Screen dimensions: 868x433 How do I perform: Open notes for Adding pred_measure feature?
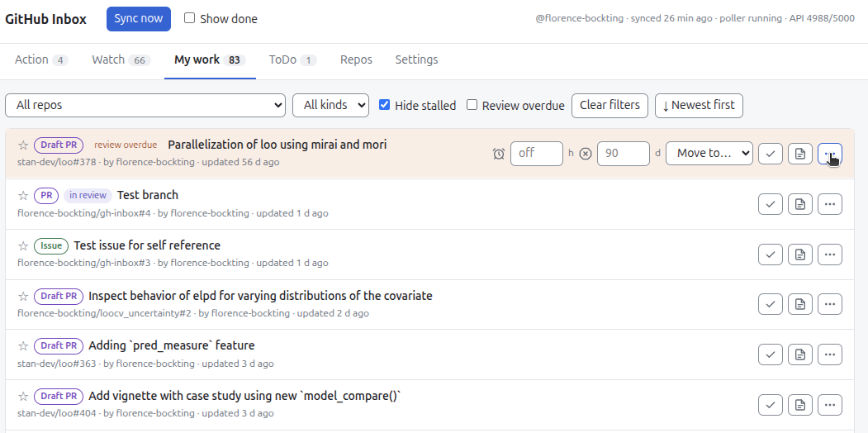pos(800,354)
